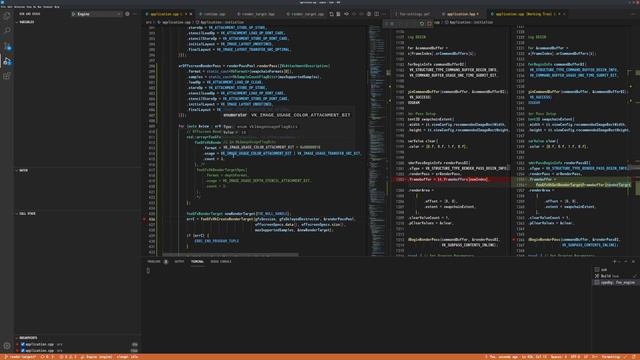Open the notifications bell in status bar
Image resolution: width=640 pixels, height=360 pixels.
[x=635, y=357]
